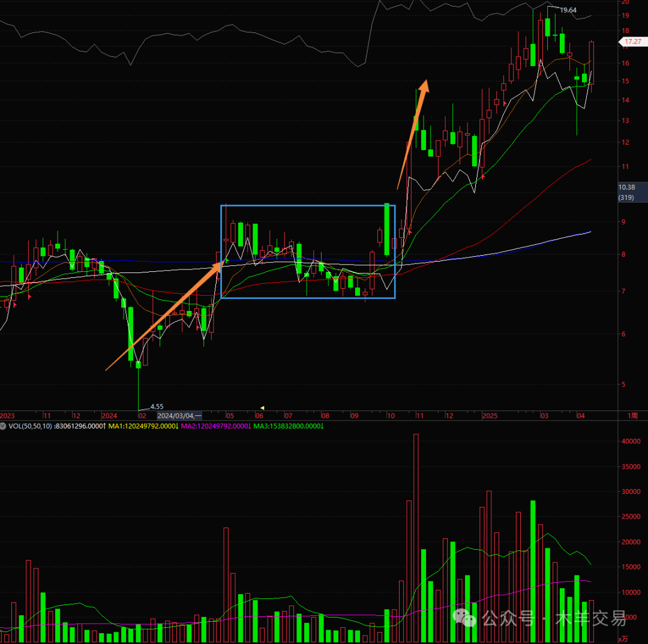This screenshot has height=644, width=648.
Task: Click the 35000 volume axis label
Action: coord(631,467)
